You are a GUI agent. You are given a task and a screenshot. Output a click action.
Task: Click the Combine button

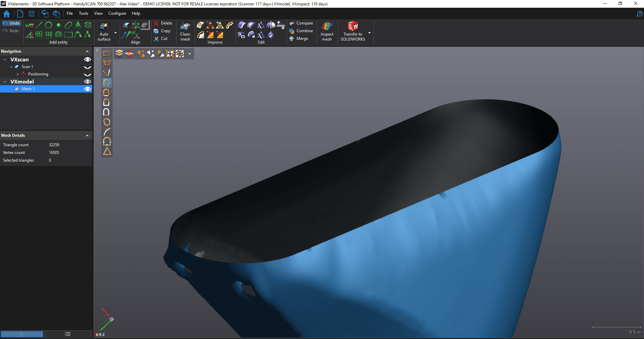[301, 31]
